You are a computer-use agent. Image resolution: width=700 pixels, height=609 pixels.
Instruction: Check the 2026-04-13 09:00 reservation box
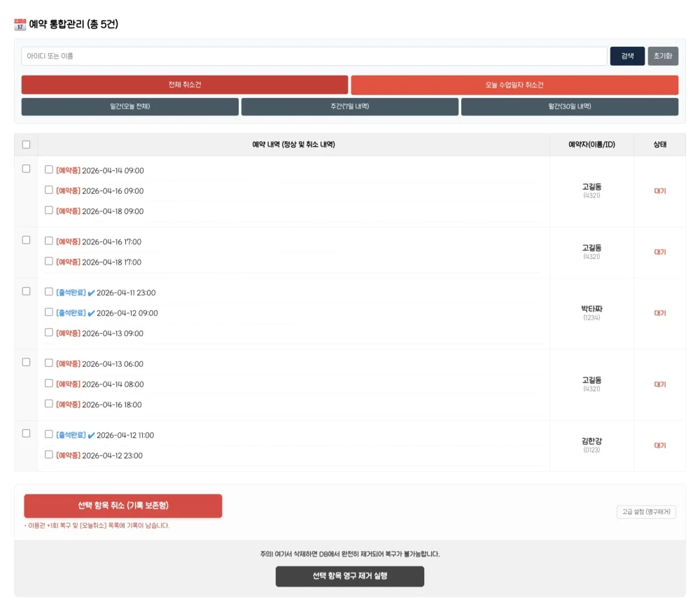coord(49,332)
